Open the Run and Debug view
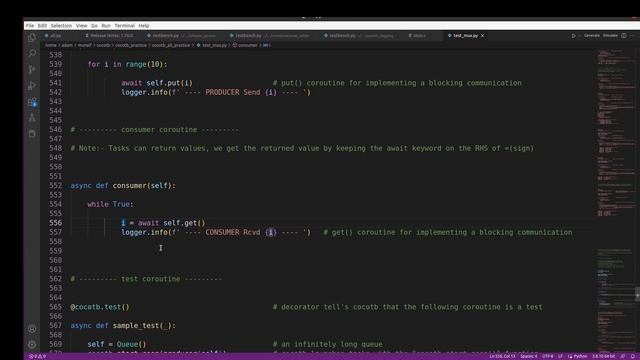640x360 pixels. (32, 86)
